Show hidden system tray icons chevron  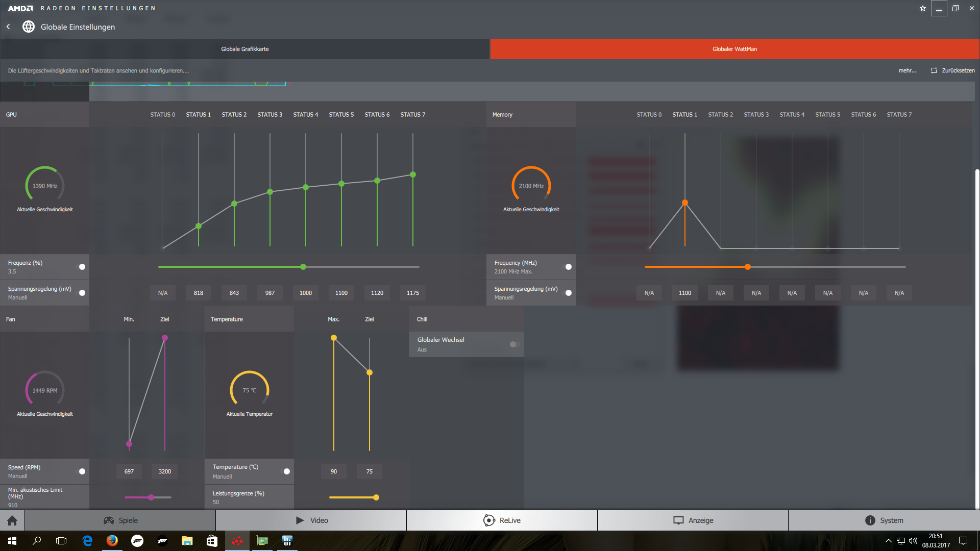click(x=888, y=541)
